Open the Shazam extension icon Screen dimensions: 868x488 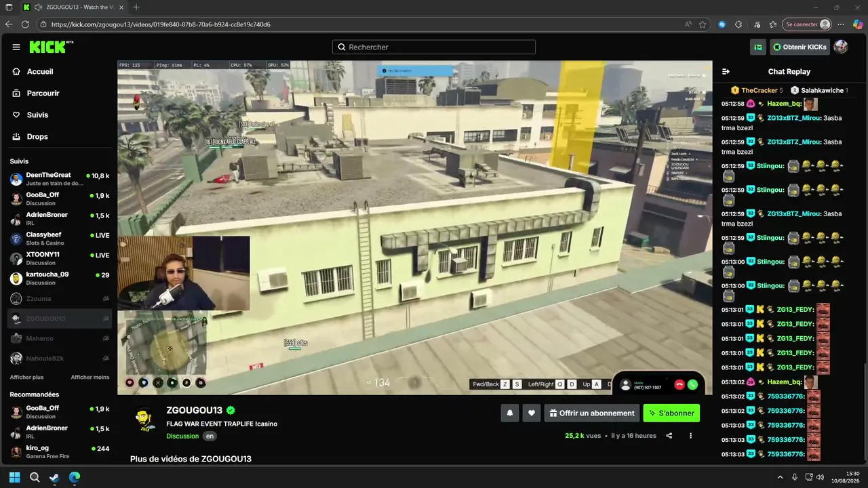click(722, 24)
